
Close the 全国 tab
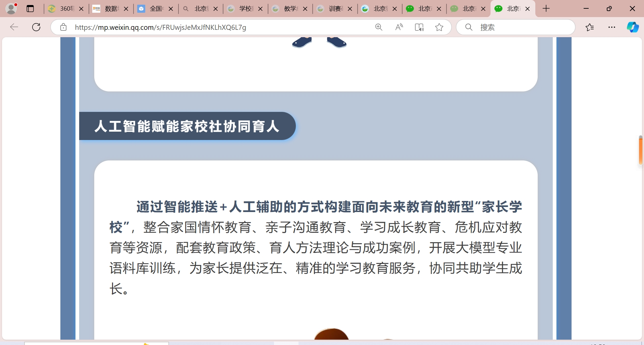click(x=171, y=9)
